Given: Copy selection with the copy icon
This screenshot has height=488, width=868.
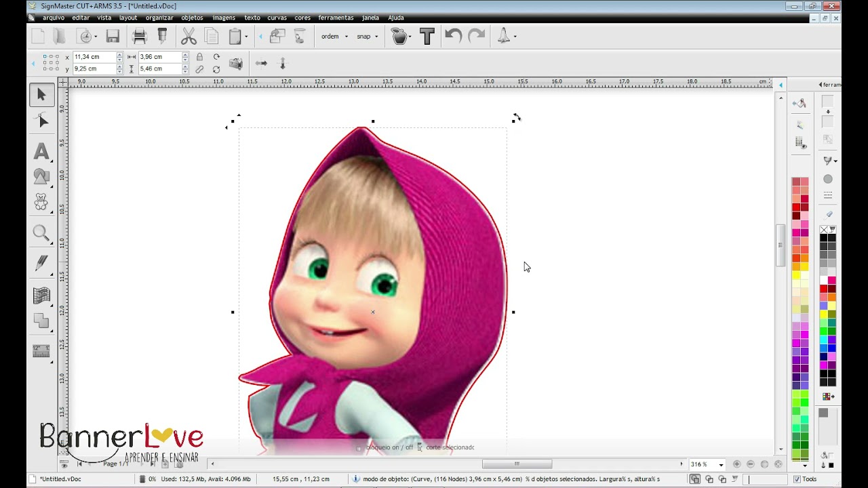Looking at the screenshot, I should (212, 37).
